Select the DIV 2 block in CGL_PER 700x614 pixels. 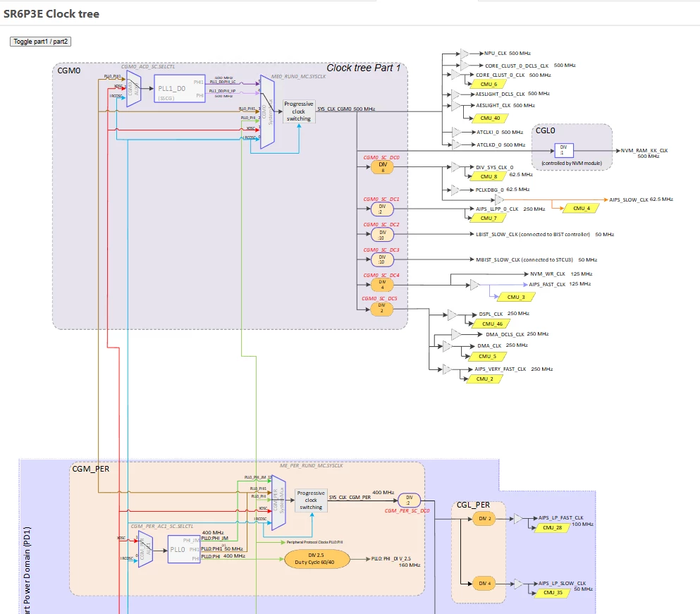point(484,518)
